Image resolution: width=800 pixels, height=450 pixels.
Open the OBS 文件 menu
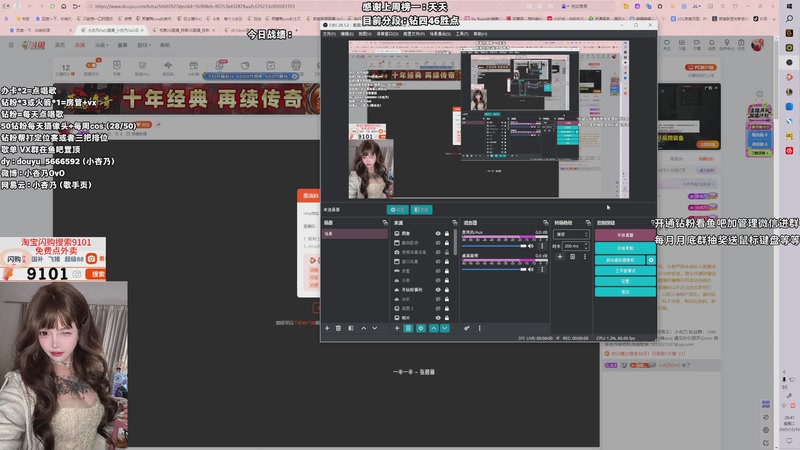[329, 34]
